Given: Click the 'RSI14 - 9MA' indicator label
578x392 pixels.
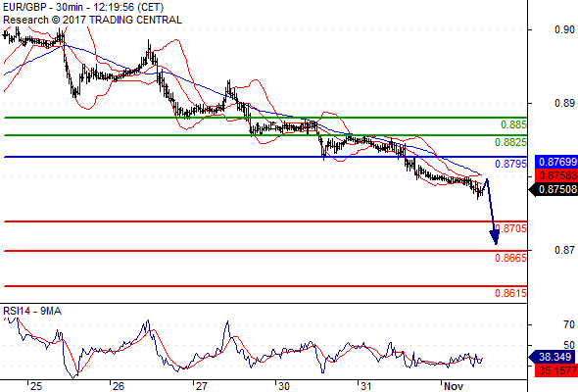Looking at the screenshot, I should coord(32,311).
